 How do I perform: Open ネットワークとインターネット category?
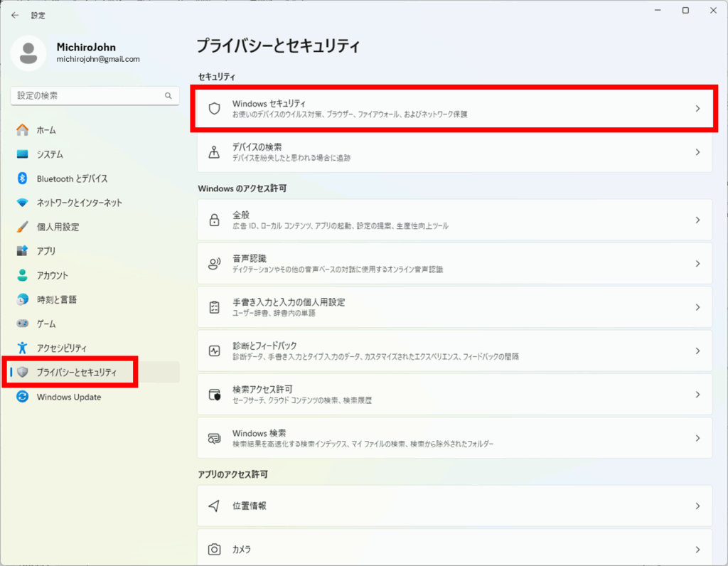click(95, 203)
